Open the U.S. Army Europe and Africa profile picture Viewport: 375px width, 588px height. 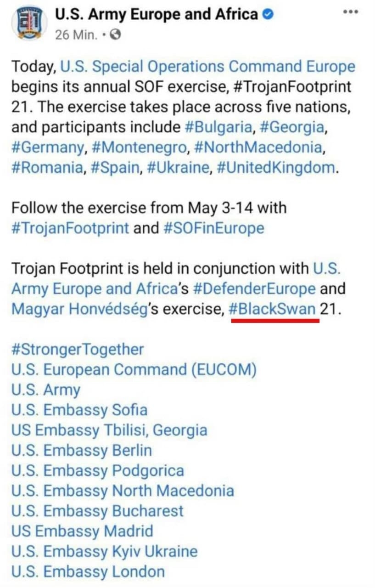pos(28,23)
